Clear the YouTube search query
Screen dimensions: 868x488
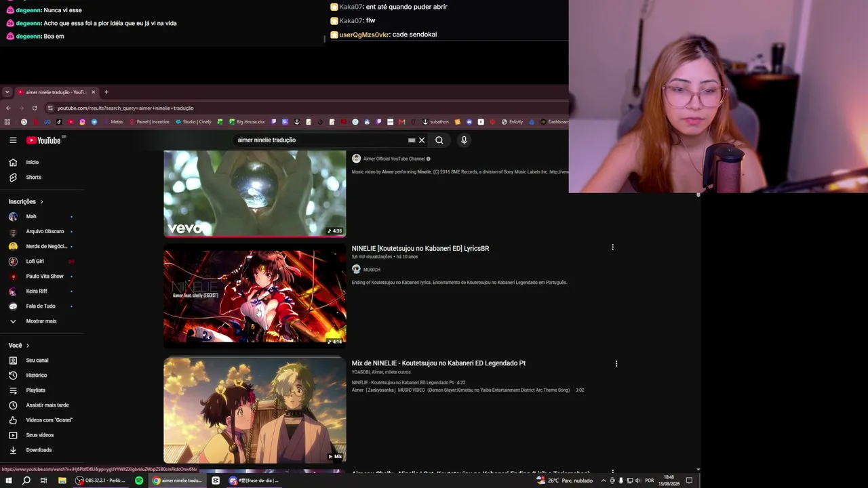point(422,140)
